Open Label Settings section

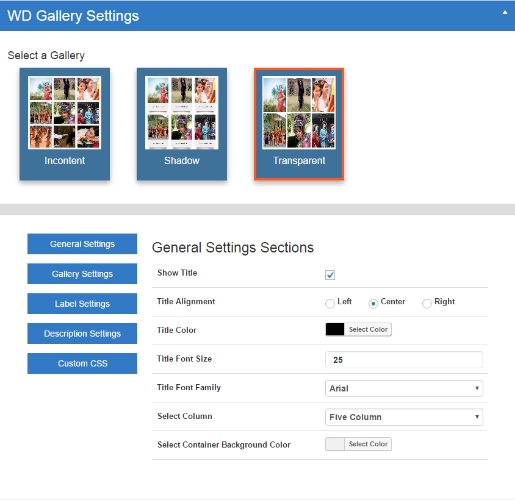point(82,304)
